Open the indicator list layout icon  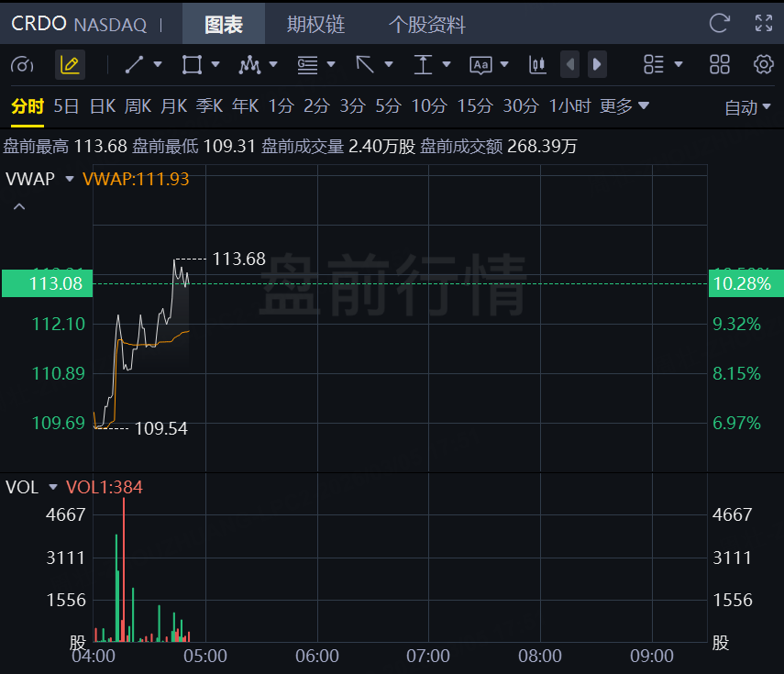click(654, 64)
